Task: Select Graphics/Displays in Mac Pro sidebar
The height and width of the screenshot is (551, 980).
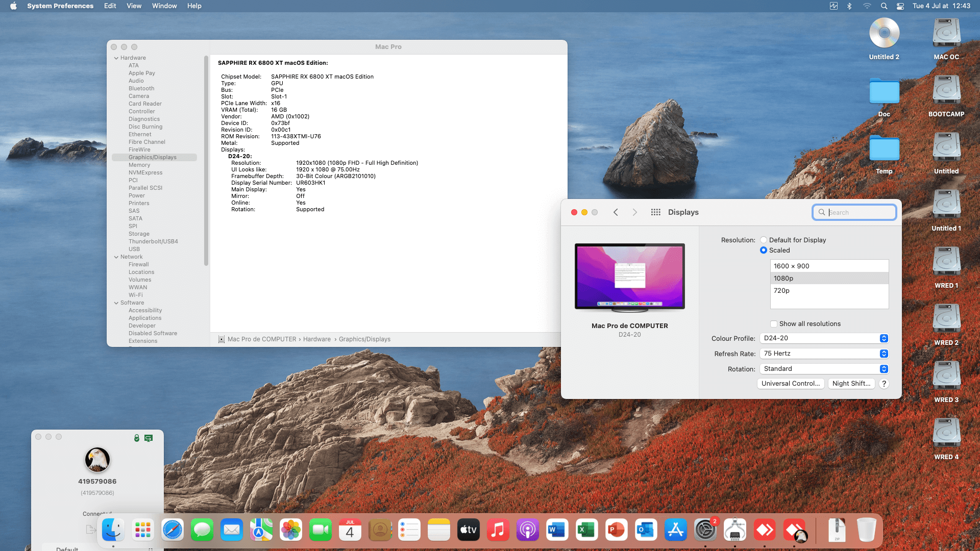Action: pos(154,158)
